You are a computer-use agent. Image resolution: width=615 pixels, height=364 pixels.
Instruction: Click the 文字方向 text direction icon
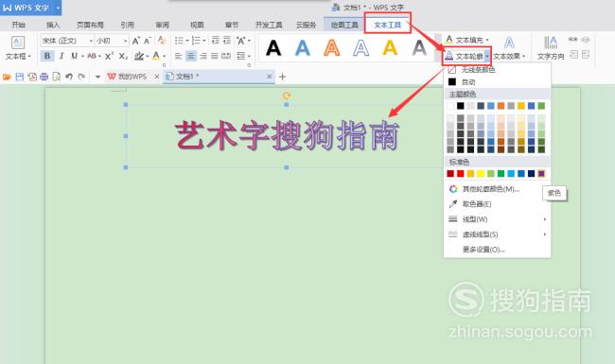point(551,43)
